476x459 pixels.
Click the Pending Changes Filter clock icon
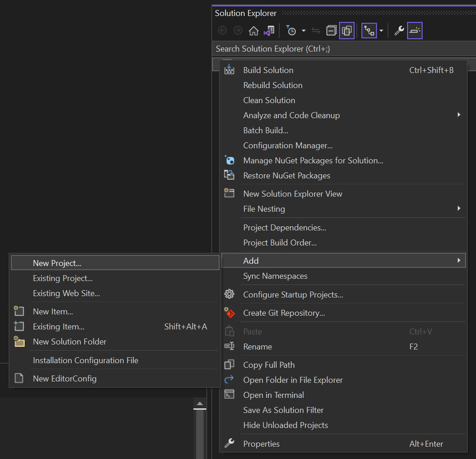point(291,31)
